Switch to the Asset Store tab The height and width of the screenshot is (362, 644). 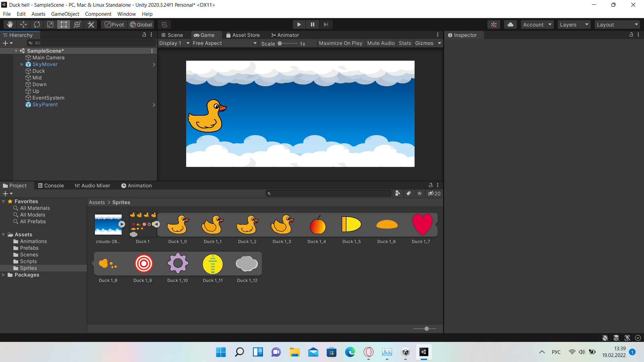click(243, 35)
